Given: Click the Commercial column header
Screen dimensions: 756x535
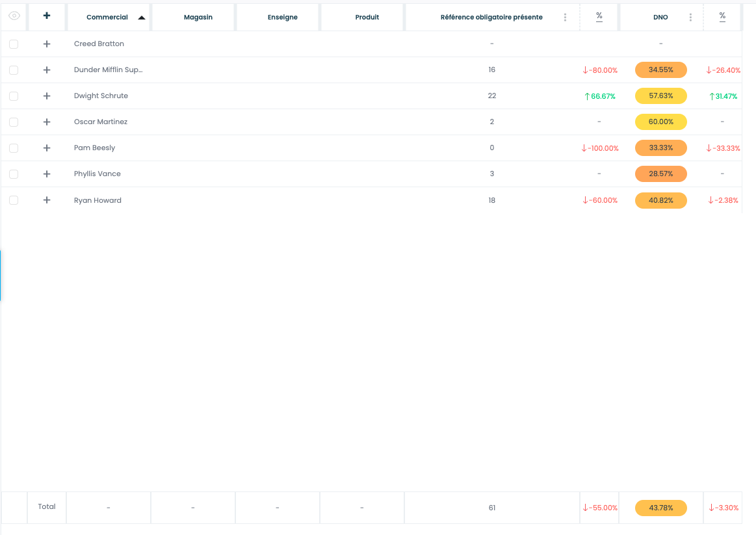Looking at the screenshot, I should click(109, 18).
